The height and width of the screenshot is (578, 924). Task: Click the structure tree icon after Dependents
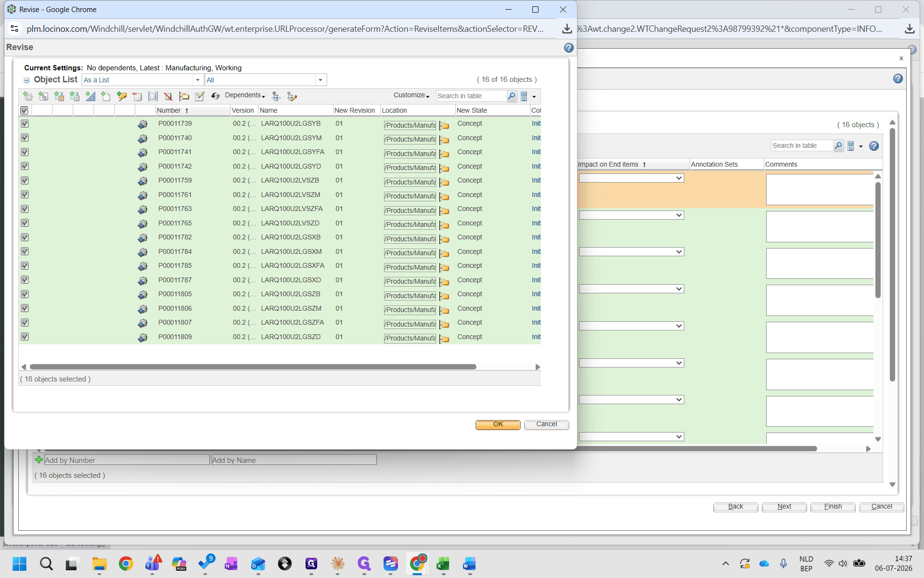click(x=276, y=96)
